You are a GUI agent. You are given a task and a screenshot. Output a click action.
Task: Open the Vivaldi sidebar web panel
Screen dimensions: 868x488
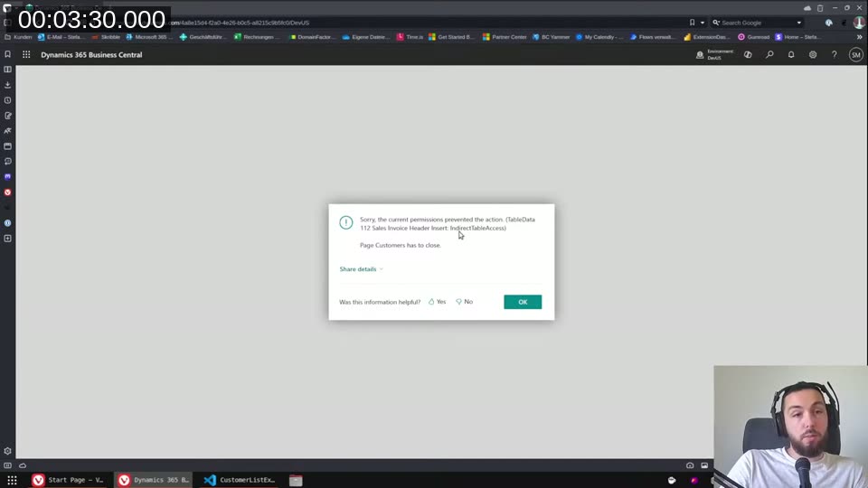point(8,192)
